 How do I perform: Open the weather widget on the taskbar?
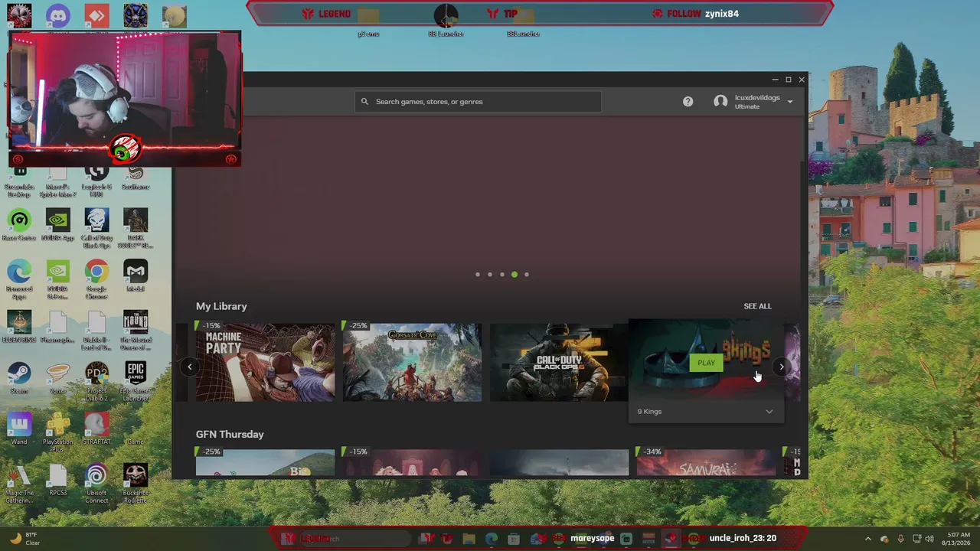24,539
